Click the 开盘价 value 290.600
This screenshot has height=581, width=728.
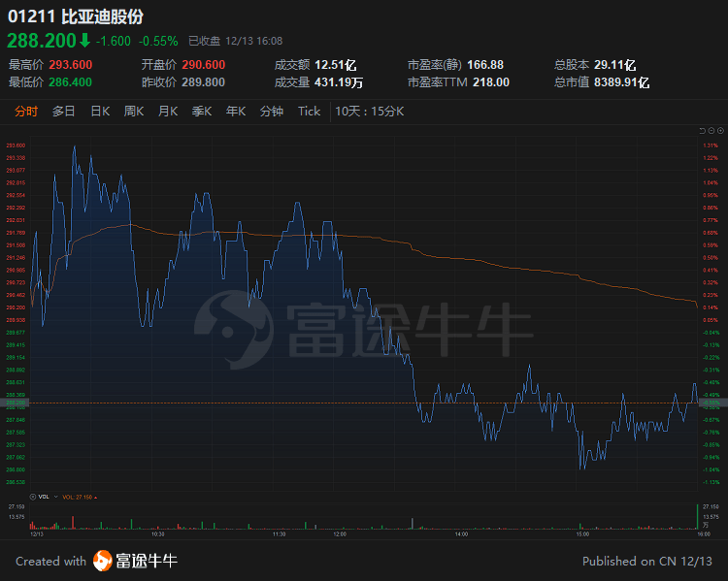tap(204, 65)
